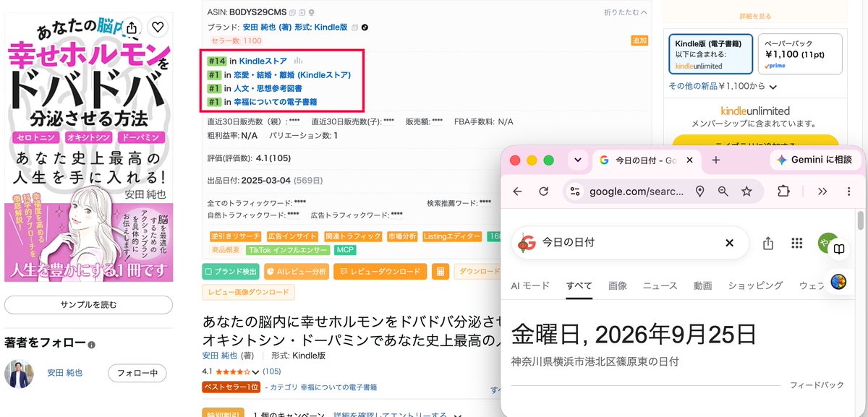Open Chrome tab search dropdown arrow
Image resolution: width=868 pixels, height=417 pixels.
tap(578, 160)
